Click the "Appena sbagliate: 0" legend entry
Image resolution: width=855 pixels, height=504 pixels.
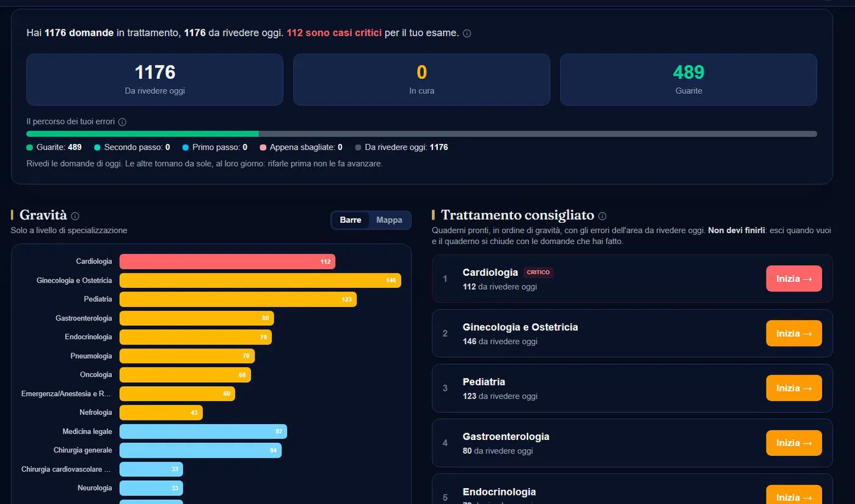click(301, 147)
